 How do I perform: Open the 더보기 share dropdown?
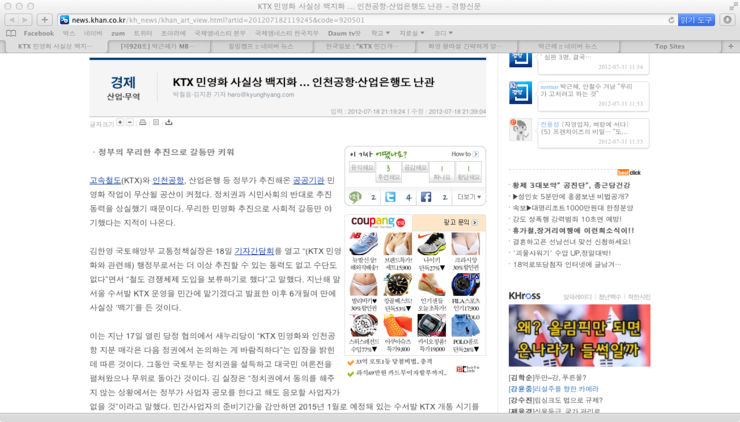[x=468, y=198]
